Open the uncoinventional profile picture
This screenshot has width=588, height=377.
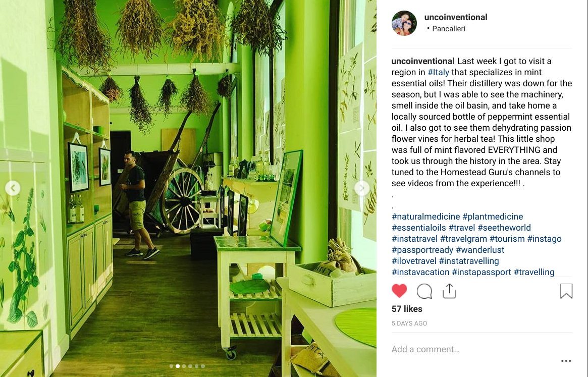[404, 23]
